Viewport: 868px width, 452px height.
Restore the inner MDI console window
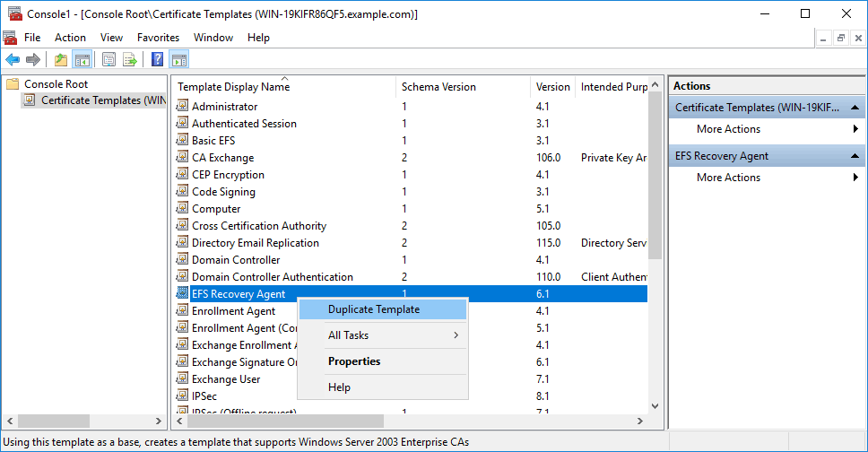click(x=840, y=39)
